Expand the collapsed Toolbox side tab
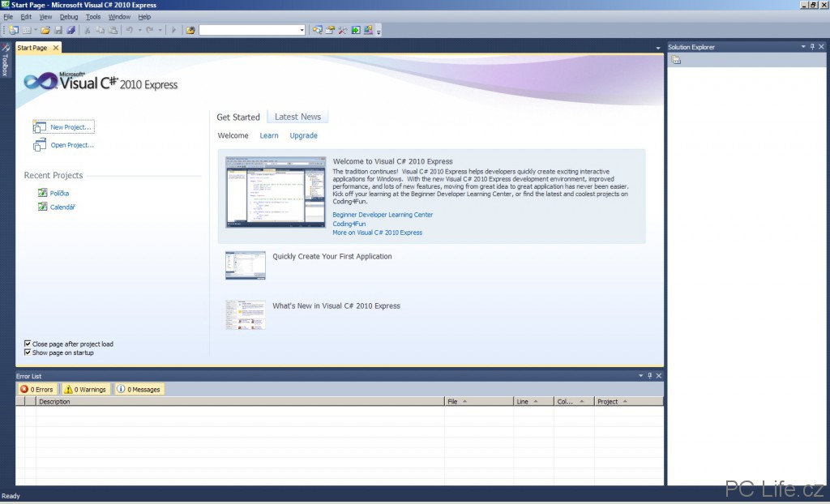830x504 pixels. click(x=6, y=60)
